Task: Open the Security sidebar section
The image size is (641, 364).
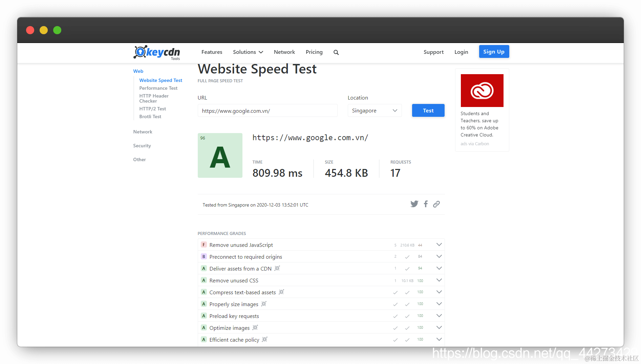Action: point(142,146)
